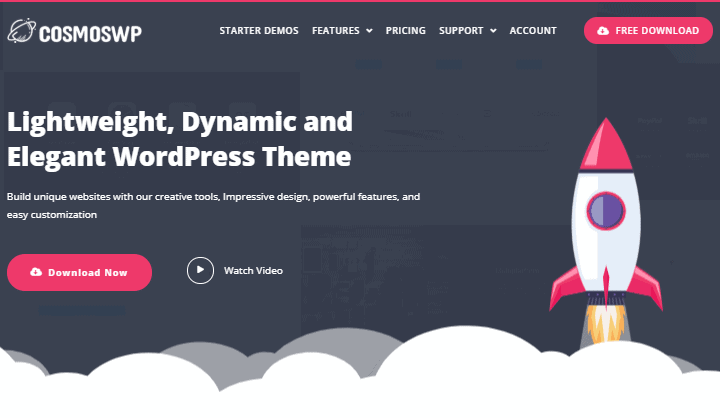Click the cloud icon in Download Now button
Screen dimensions: 720x418
pyautogui.click(x=36, y=272)
